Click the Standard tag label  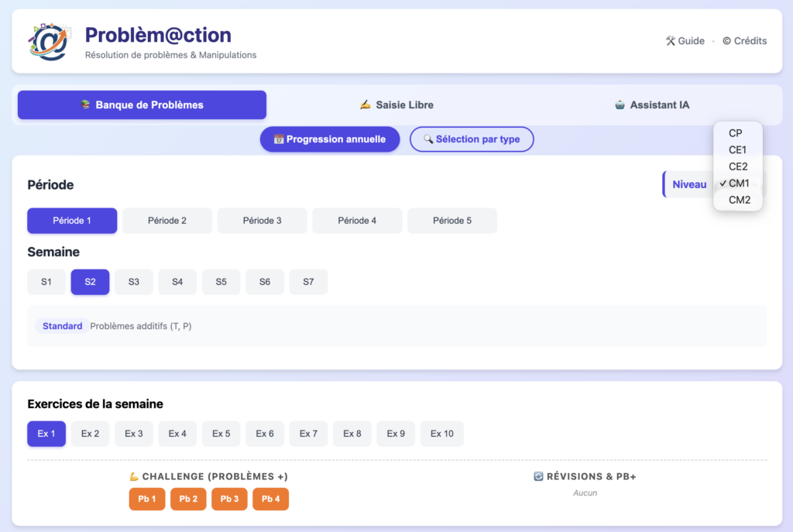point(62,326)
